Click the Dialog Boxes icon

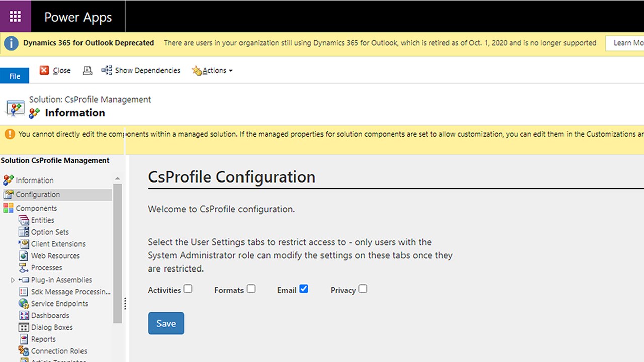click(24, 327)
